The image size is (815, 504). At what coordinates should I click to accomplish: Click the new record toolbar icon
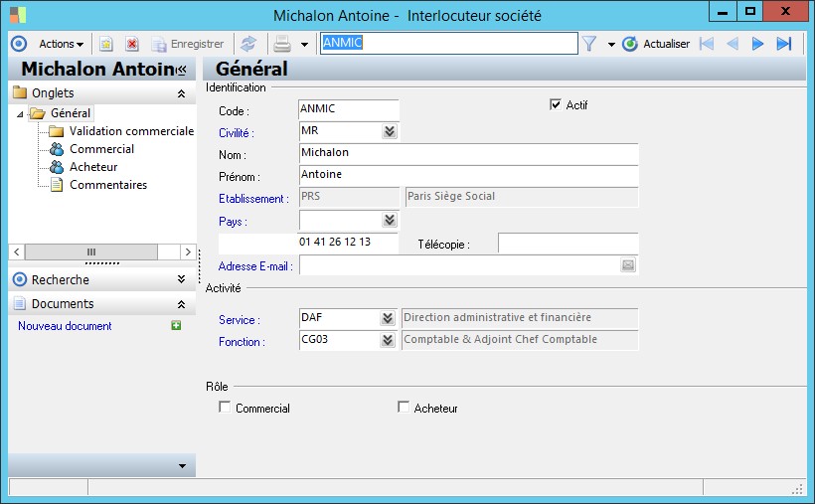(x=106, y=44)
